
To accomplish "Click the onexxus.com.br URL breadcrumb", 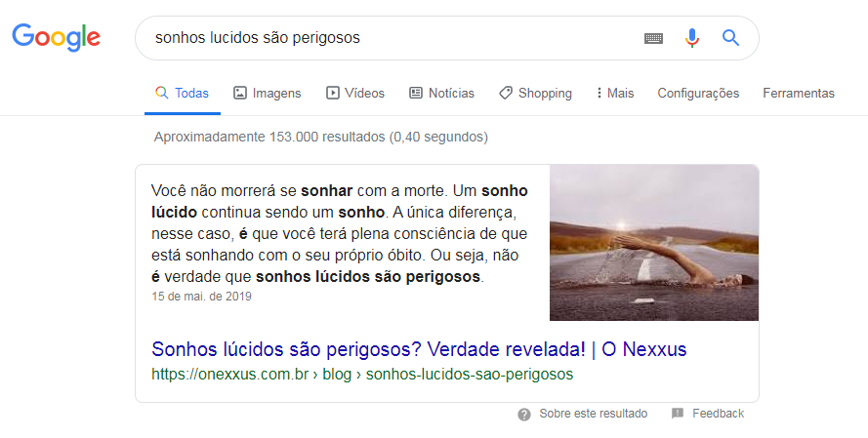I will [x=362, y=375].
